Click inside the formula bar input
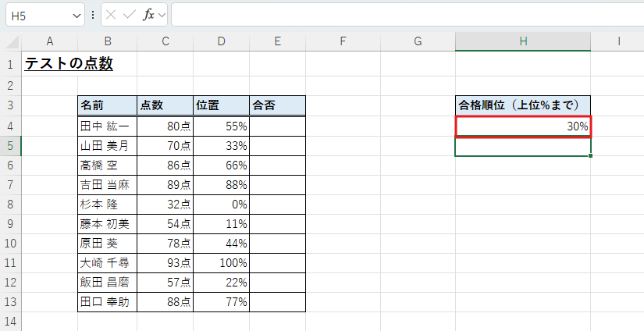 click(x=406, y=15)
